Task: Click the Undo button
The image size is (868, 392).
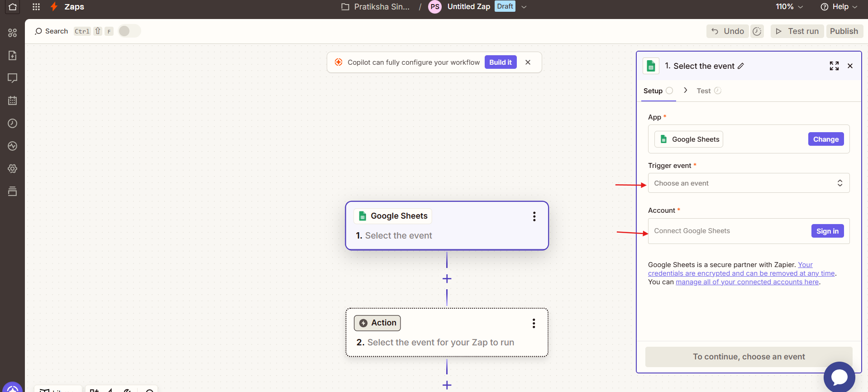Action: tap(727, 31)
